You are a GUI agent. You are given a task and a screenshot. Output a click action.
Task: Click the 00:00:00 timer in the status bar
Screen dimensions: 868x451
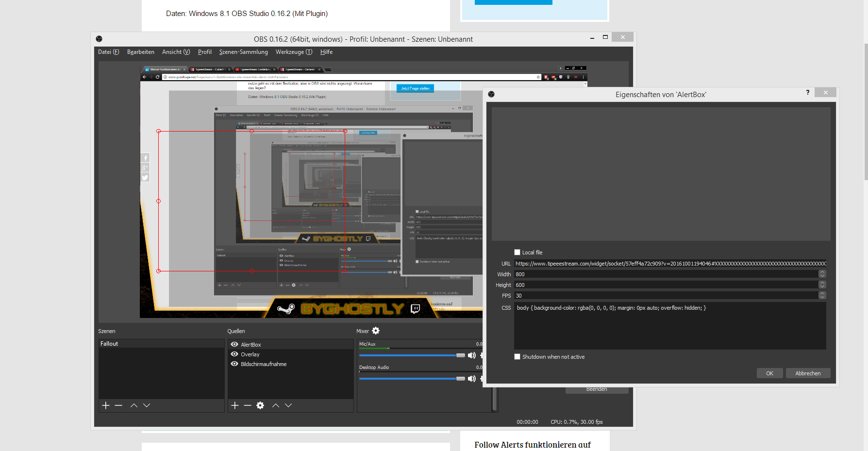[527, 422]
